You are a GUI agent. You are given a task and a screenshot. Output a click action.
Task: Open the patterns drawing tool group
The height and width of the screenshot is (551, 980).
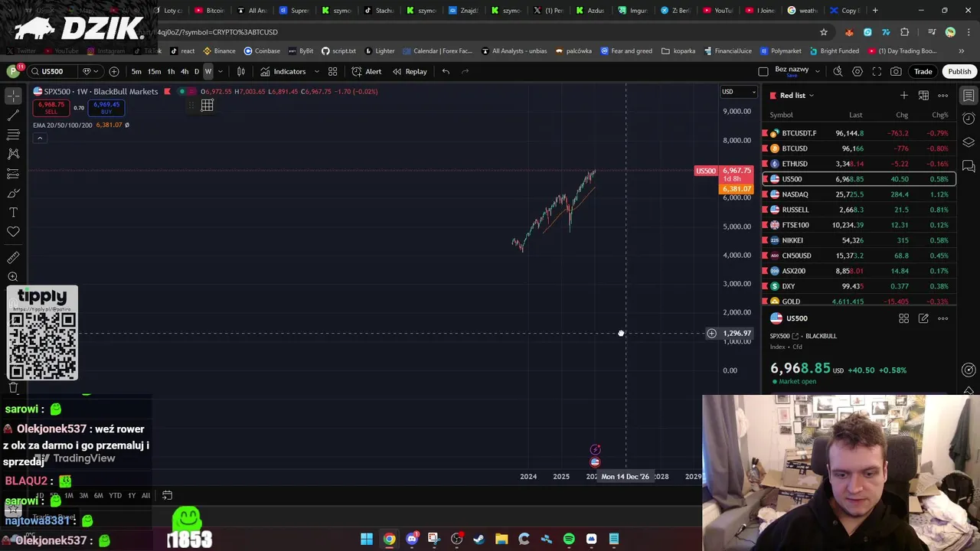pos(13,154)
